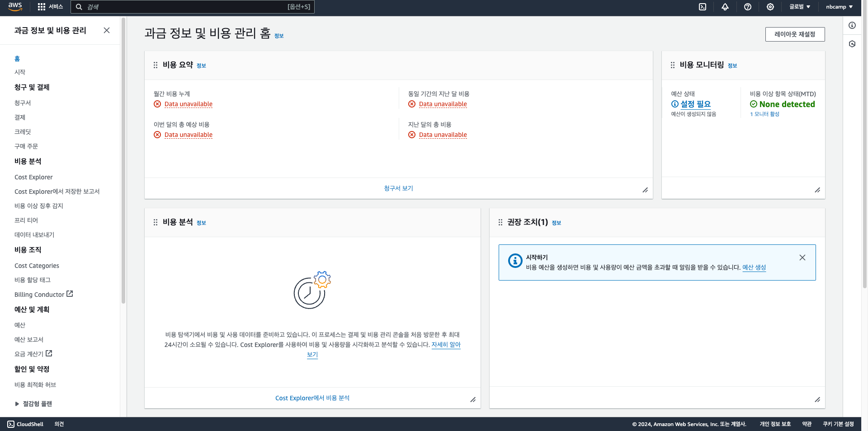Open 결제 in the sidebar
The height and width of the screenshot is (431, 868).
point(20,117)
